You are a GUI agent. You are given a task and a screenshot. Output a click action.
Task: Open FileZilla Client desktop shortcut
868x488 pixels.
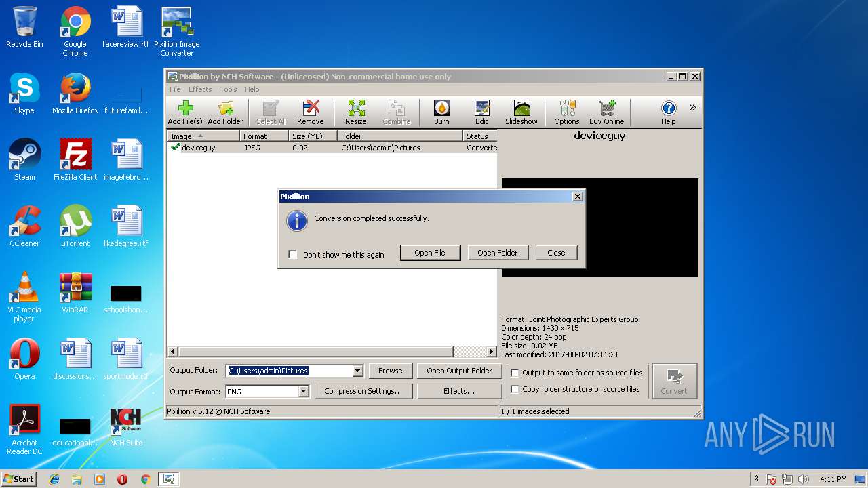(75, 161)
